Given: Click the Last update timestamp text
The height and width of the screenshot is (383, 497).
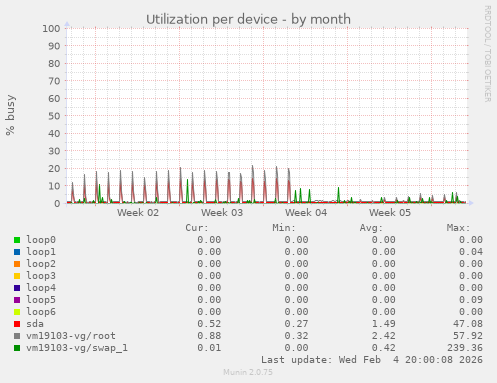Looking at the screenshot, I should 372,360.
